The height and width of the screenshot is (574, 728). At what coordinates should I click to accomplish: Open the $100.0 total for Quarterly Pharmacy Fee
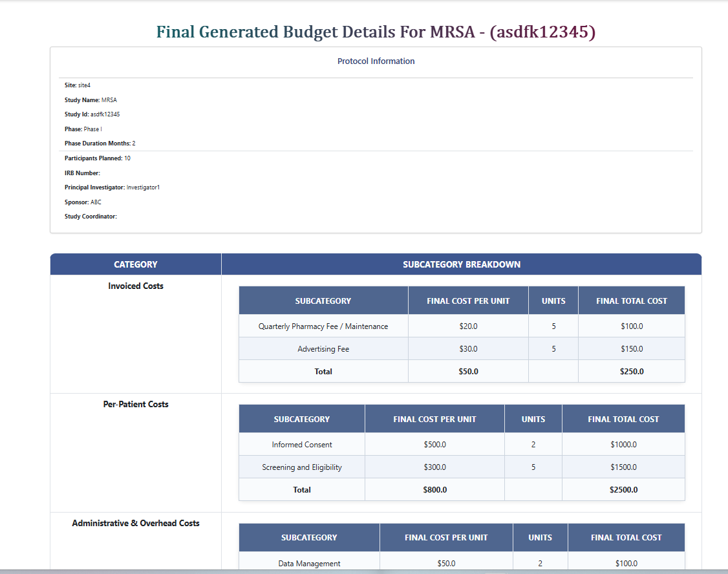point(631,326)
